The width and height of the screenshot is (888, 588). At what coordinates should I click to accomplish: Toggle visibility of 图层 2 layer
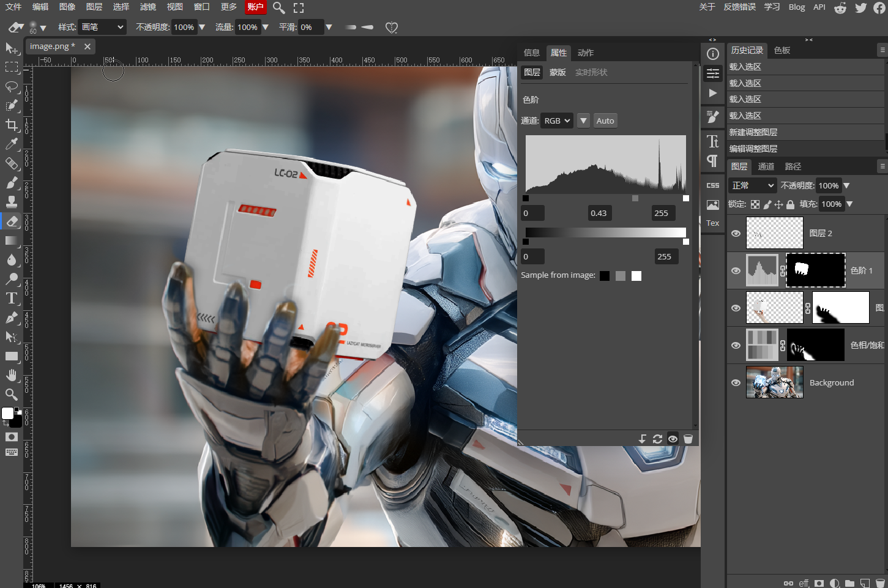pos(736,233)
